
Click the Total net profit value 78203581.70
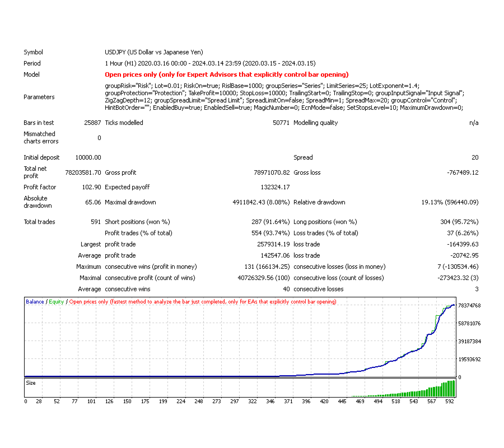coord(82,172)
